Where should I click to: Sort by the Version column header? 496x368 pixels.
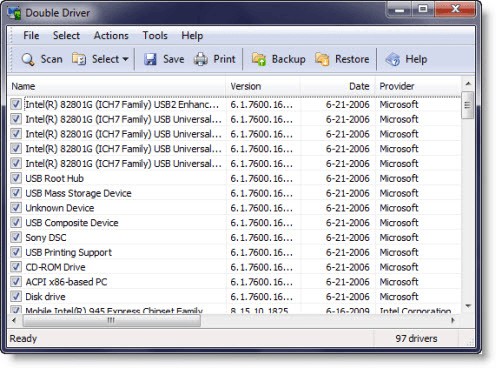tap(263, 86)
